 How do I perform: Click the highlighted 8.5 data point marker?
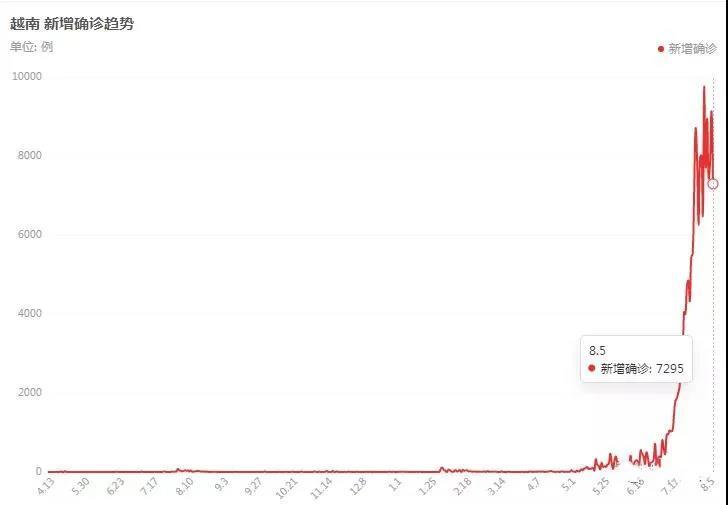coord(713,184)
